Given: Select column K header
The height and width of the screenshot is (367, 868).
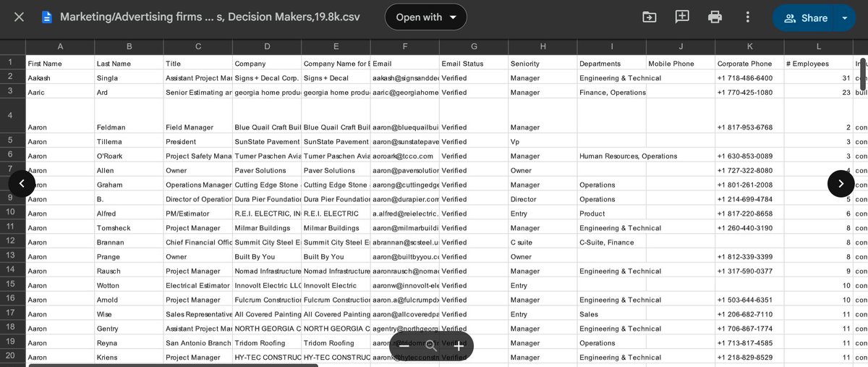Looking at the screenshot, I should tap(749, 47).
